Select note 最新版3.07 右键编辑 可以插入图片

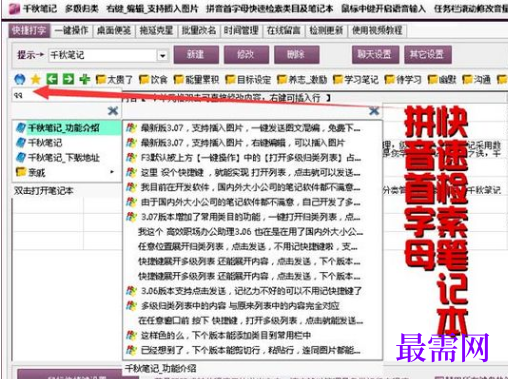pos(252,143)
